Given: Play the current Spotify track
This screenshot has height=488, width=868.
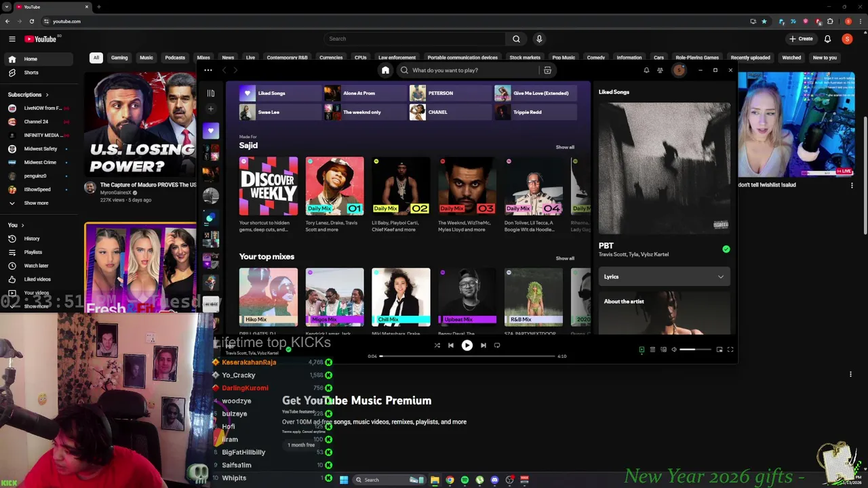Looking at the screenshot, I should coord(467,346).
